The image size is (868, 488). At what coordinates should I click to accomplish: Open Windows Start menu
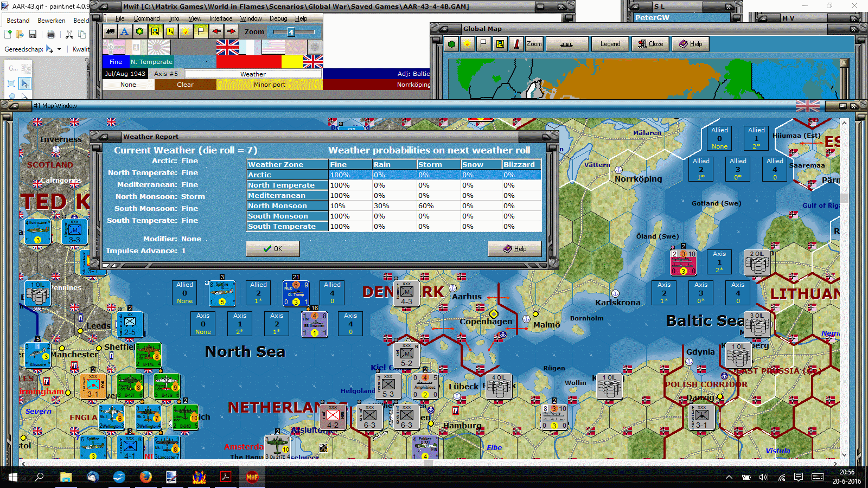(x=13, y=477)
